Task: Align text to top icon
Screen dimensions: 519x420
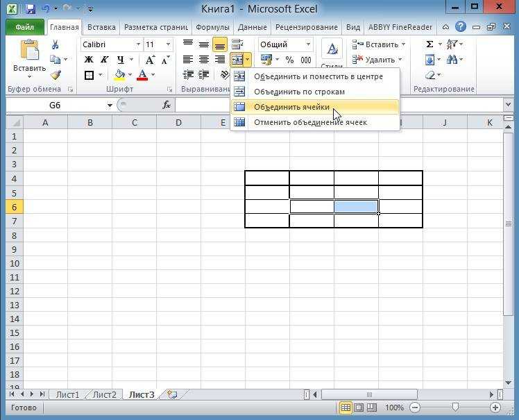Action: coord(188,44)
